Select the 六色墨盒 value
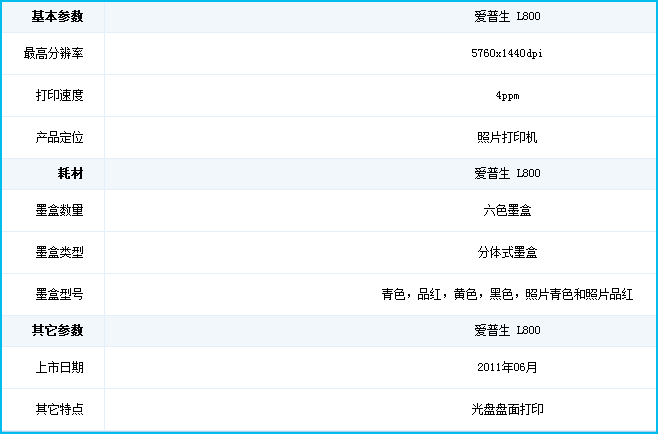This screenshot has height=434, width=658. click(x=507, y=210)
